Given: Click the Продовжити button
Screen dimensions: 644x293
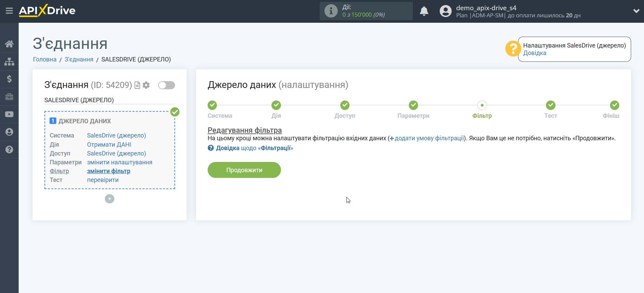Looking at the screenshot, I should click(x=244, y=170).
